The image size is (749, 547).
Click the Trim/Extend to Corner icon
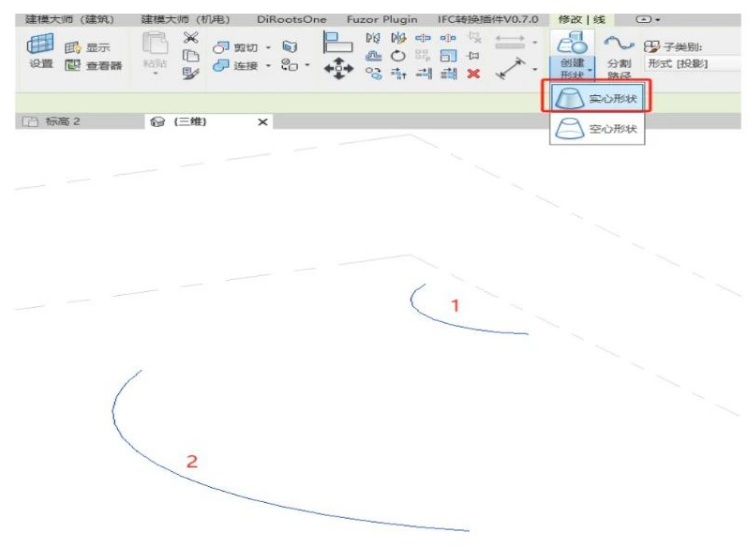(x=398, y=73)
